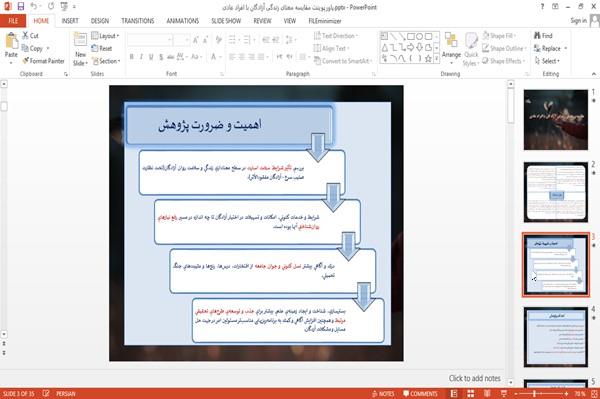Open Reading View from status bar
Viewport: 600px width, 399px height.
(x=487, y=393)
